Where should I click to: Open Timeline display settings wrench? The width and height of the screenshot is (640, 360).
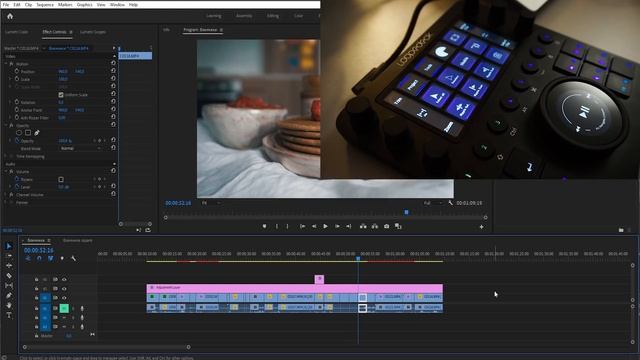click(73, 258)
